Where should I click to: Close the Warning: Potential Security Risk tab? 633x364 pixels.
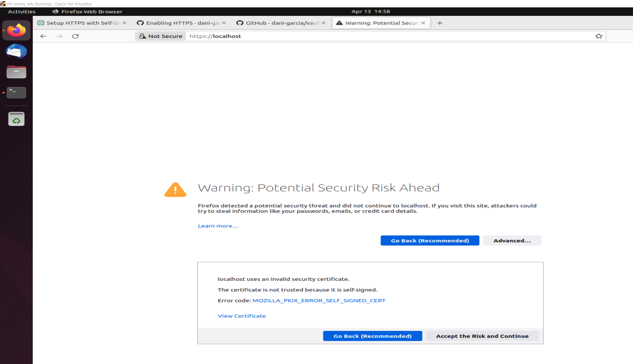pos(423,23)
